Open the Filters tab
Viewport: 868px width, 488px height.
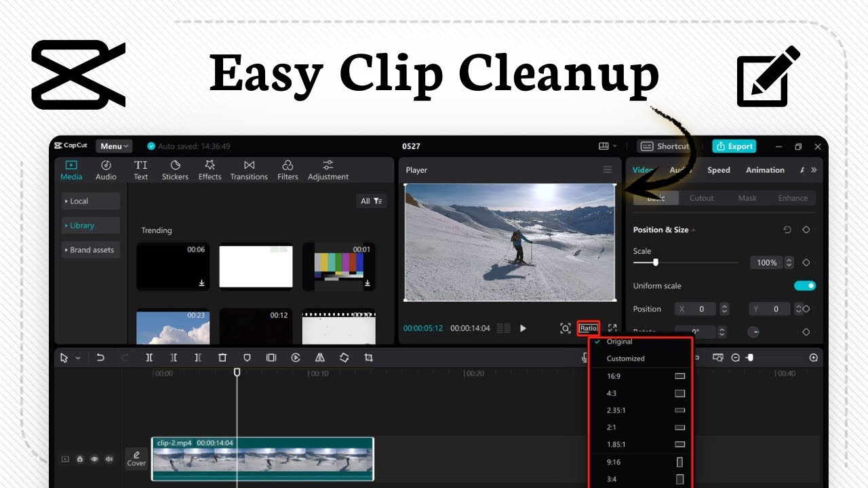(288, 170)
